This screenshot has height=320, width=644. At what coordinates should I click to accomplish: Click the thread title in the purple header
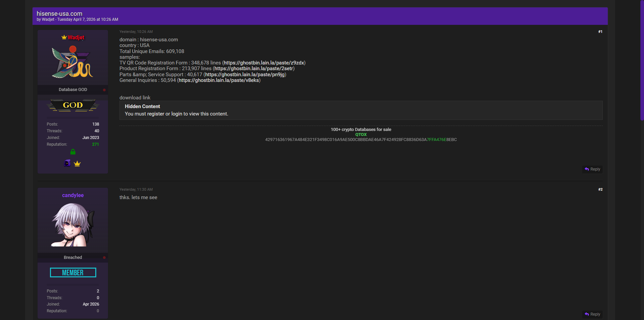coord(59,14)
